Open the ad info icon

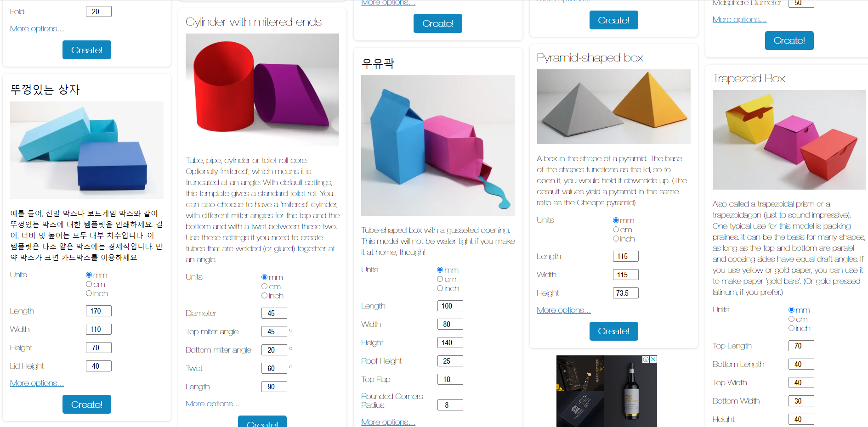(x=646, y=359)
